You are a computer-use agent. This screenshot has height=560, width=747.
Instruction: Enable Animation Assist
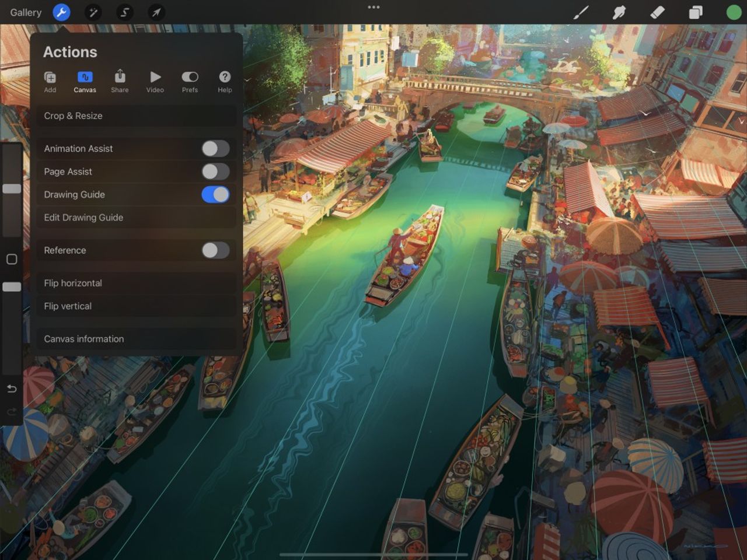point(215,148)
